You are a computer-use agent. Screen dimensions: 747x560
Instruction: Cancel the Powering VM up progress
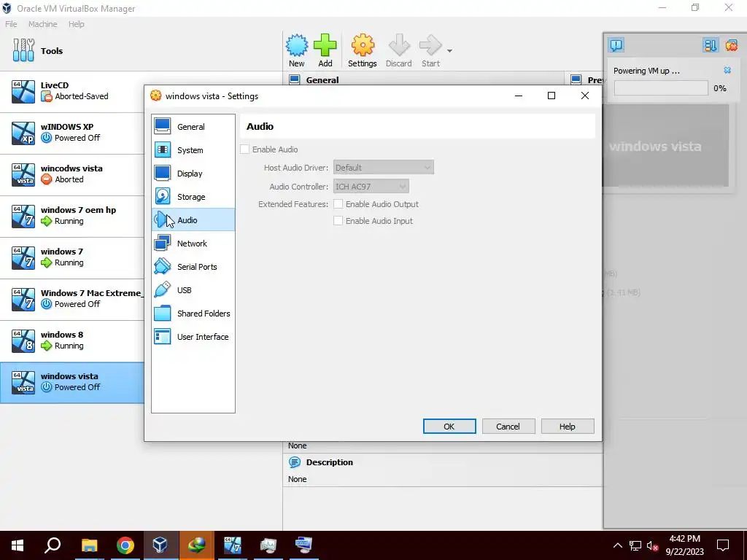[727, 71]
